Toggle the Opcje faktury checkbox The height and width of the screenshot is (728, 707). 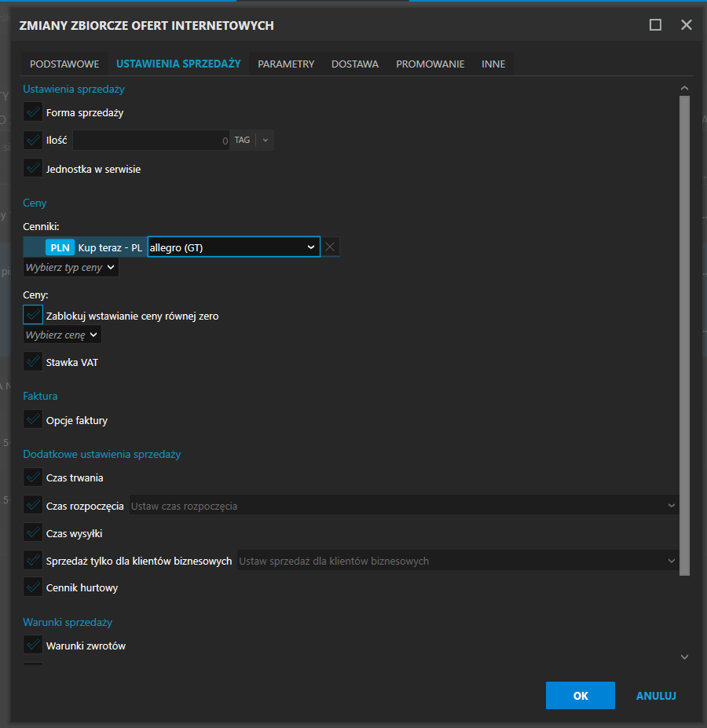tap(33, 420)
